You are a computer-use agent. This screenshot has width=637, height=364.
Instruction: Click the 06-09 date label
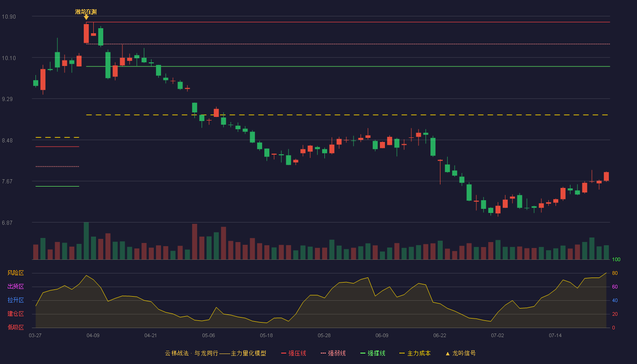pos(382,335)
